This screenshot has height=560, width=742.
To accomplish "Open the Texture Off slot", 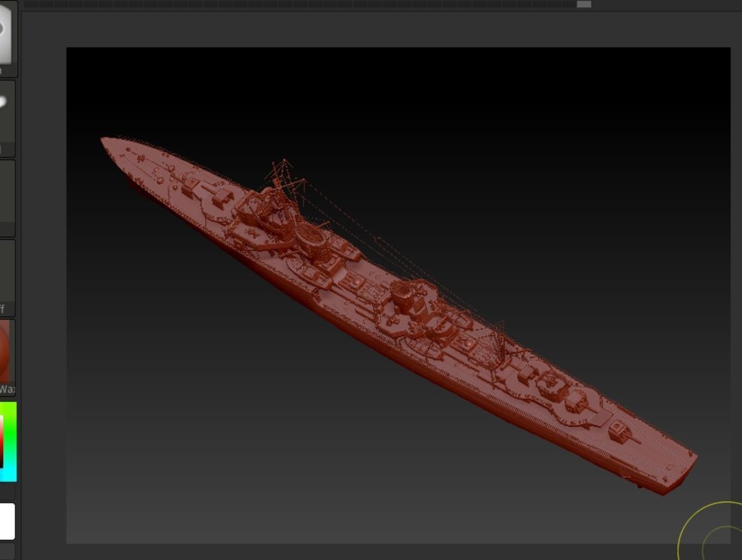I will tap(7, 278).
